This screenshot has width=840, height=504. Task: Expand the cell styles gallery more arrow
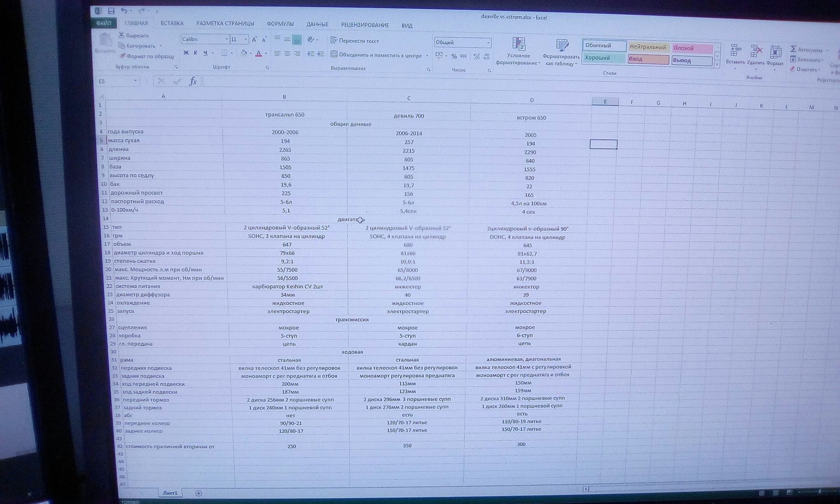coord(717,65)
